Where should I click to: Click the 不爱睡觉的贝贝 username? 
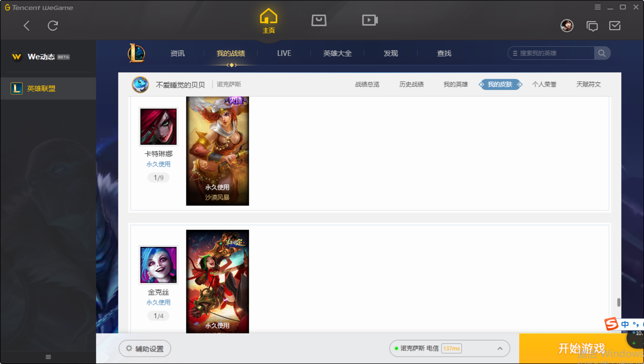tap(180, 85)
